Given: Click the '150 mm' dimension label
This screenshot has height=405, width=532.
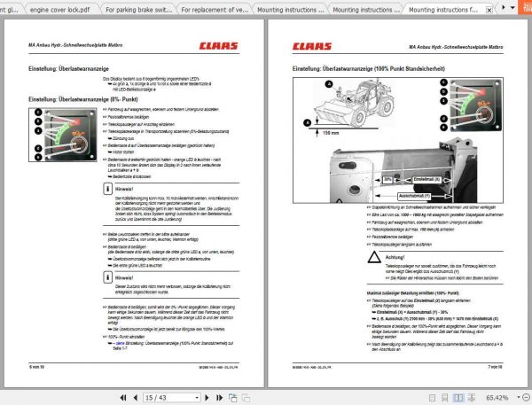Looking at the screenshot, I should pyautogui.click(x=331, y=133).
